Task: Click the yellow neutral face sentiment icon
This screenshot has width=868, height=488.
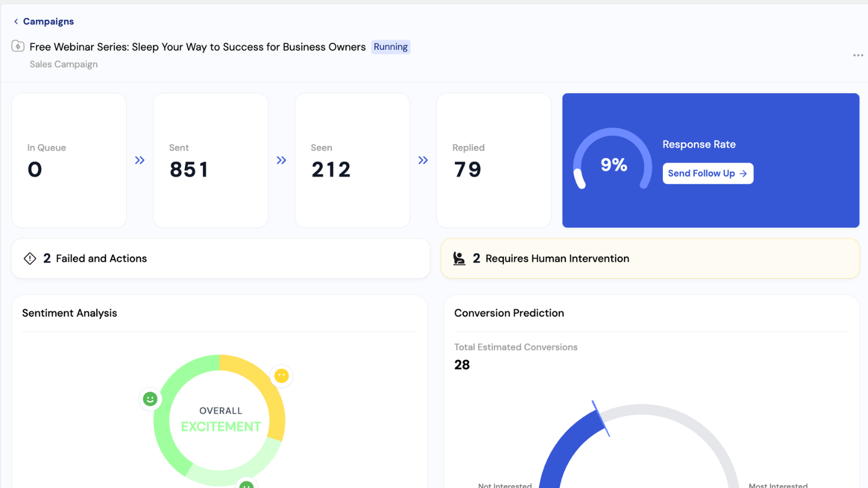Action: [x=282, y=376]
